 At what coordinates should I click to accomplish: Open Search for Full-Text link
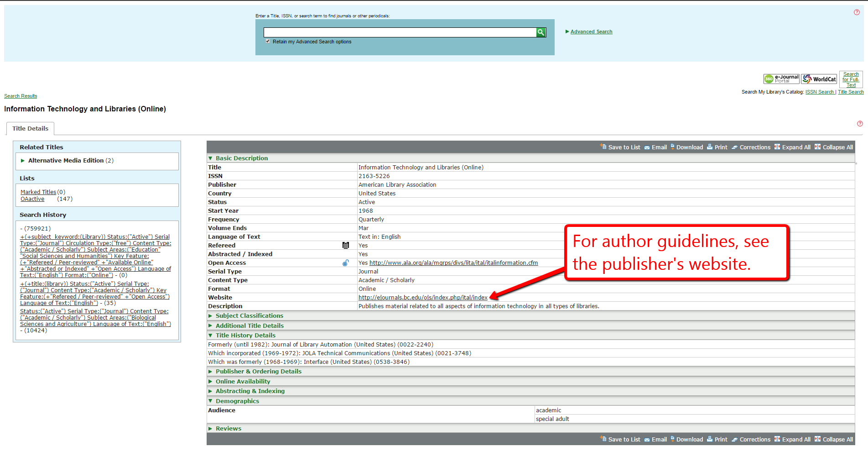click(851, 79)
